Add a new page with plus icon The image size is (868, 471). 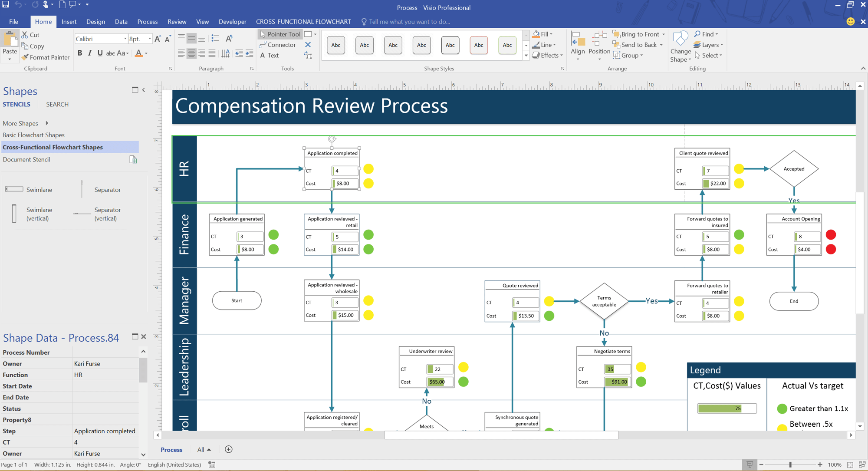point(229,449)
